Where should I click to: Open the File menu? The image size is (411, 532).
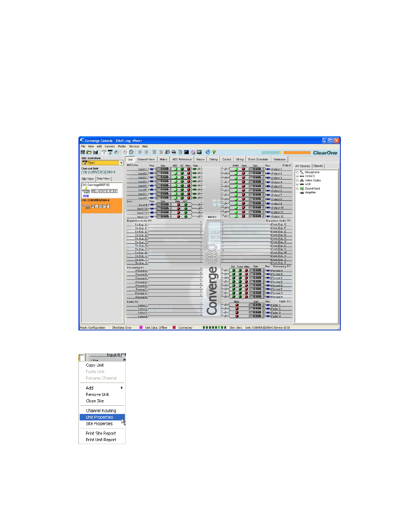(x=83, y=146)
